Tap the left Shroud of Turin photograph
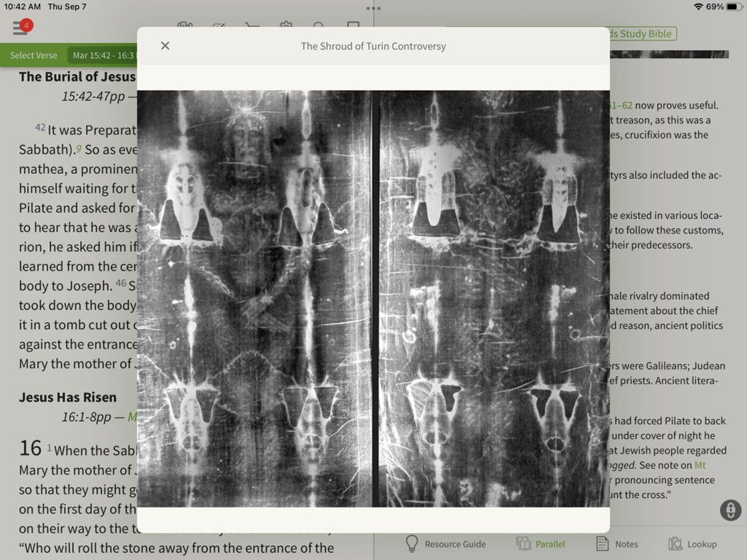 [253, 299]
